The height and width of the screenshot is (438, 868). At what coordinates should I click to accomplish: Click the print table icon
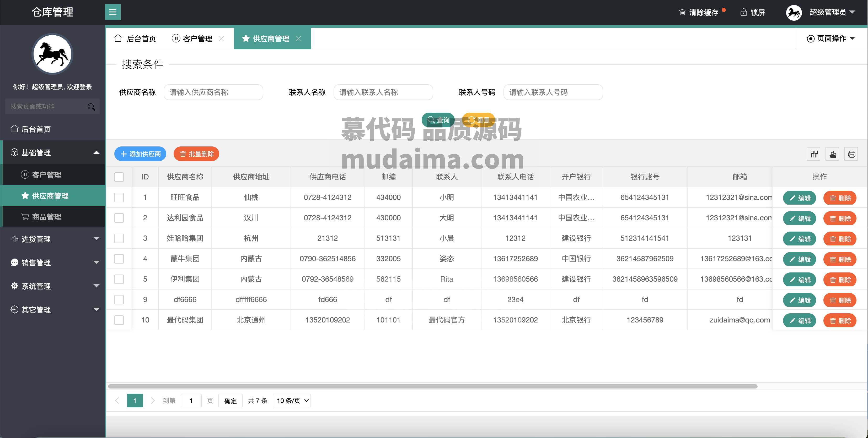[x=851, y=154]
